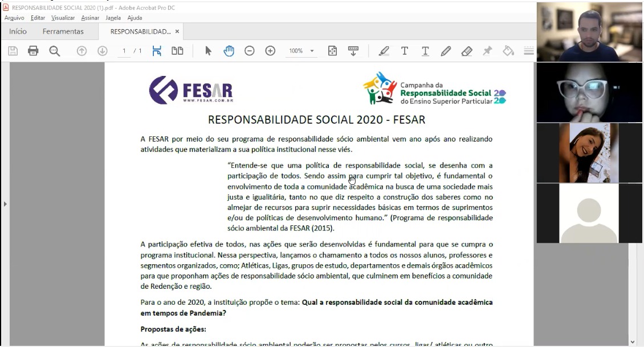
Task: Close the RESPONSABILIDAD... document tab
Action: click(177, 31)
